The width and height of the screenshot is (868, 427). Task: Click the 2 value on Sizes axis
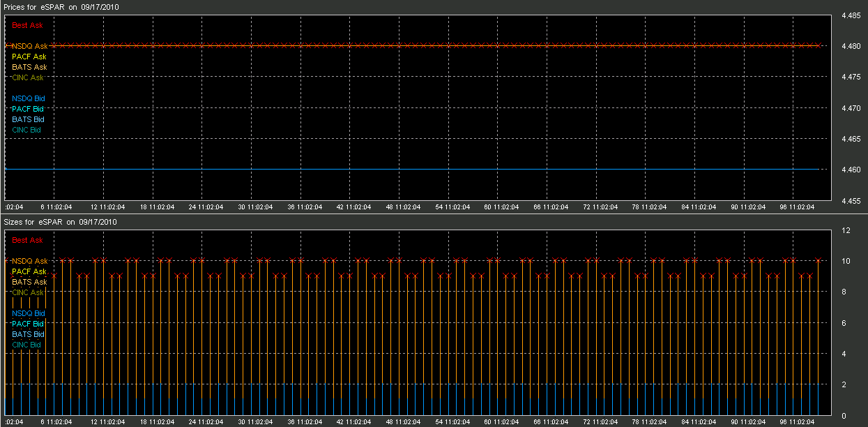click(x=844, y=385)
